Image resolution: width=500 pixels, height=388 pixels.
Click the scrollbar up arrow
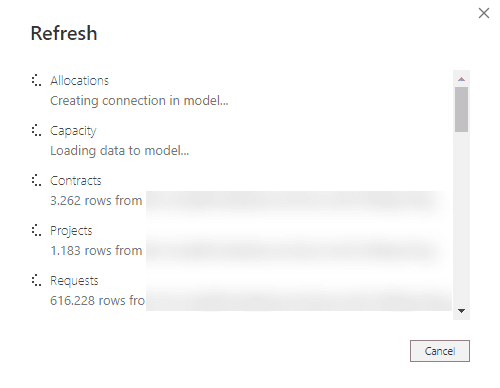(x=461, y=79)
